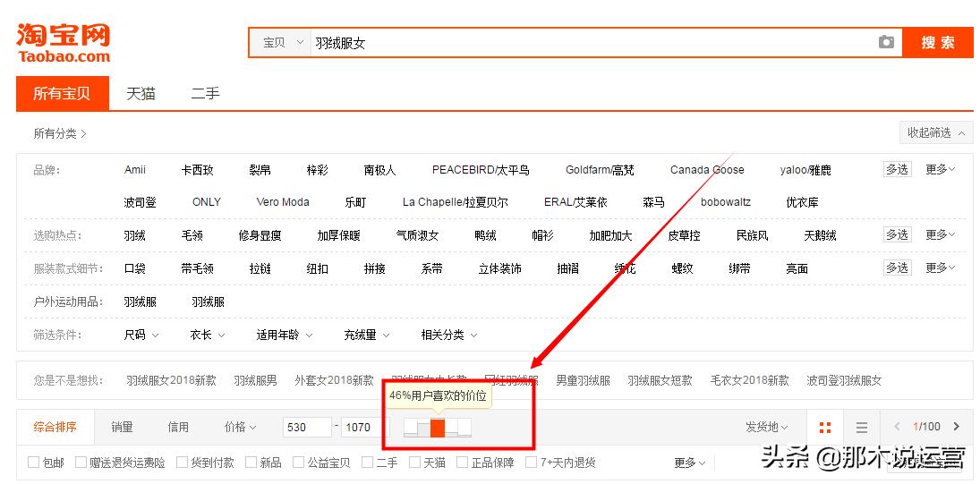Choose brand ONLY
Image resolution: width=980 pixels, height=484 pixels.
pyautogui.click(x=206, y=202)
